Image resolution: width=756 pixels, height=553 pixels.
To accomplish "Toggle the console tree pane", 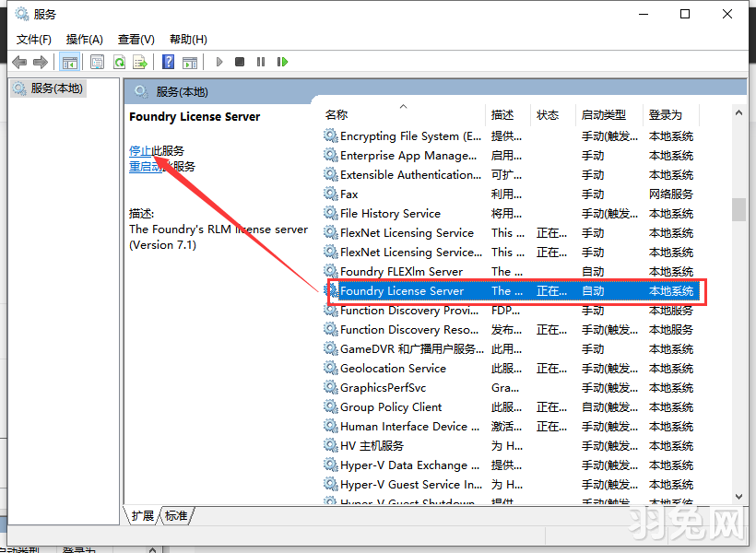I will coord(69,61).
